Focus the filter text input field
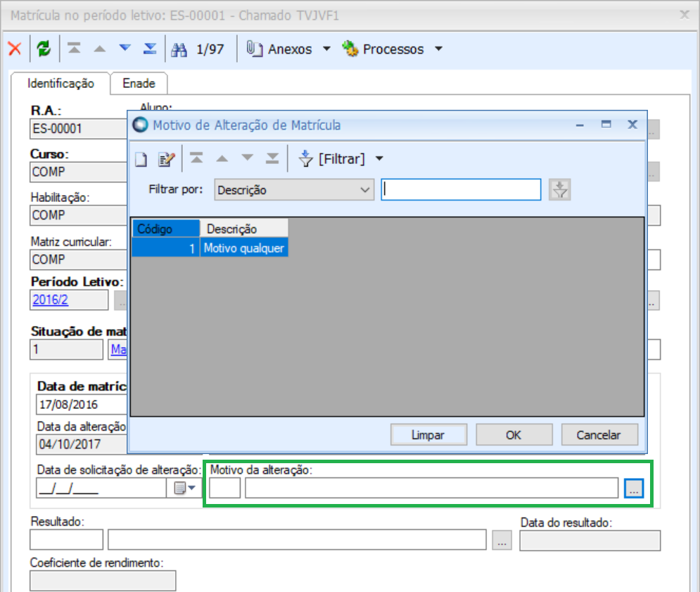 point(462,190)
